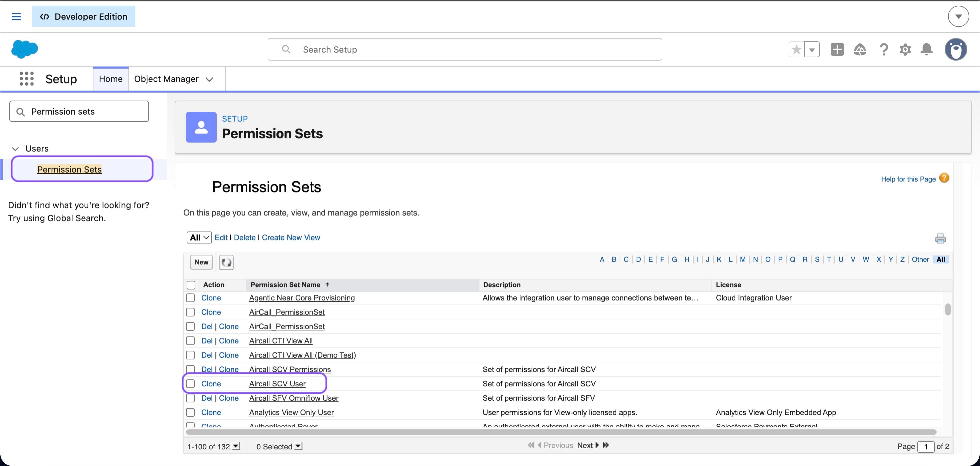980x466 pixels.
Task: Switch to the Home tab
Action: tap(111, 79)
